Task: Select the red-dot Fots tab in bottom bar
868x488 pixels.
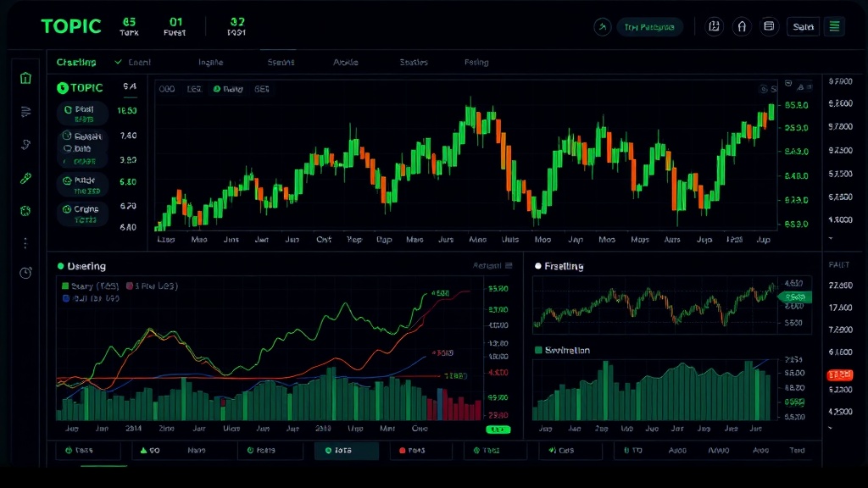Action: (x=420, y=451)
